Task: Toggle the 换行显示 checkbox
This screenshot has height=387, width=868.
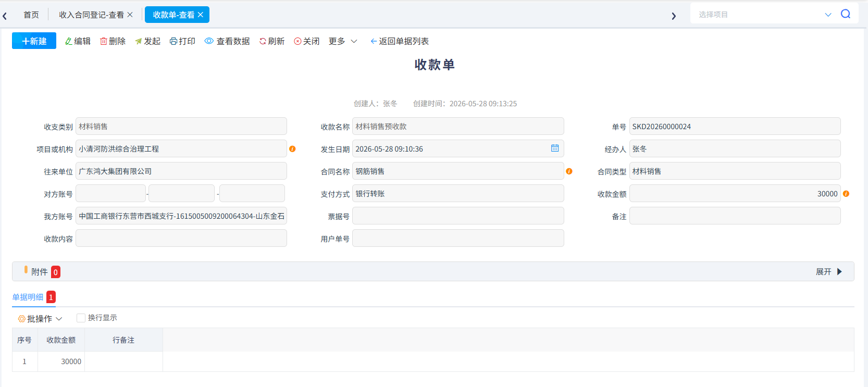Action: 81,318
